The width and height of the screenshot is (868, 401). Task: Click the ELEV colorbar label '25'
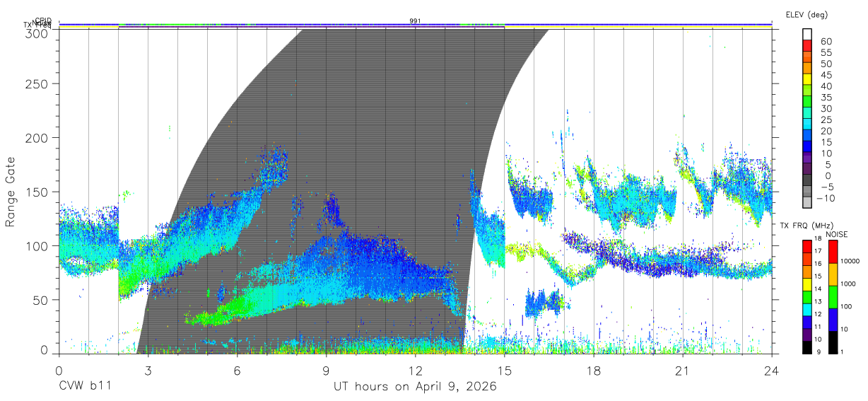[x=826, y=120]
